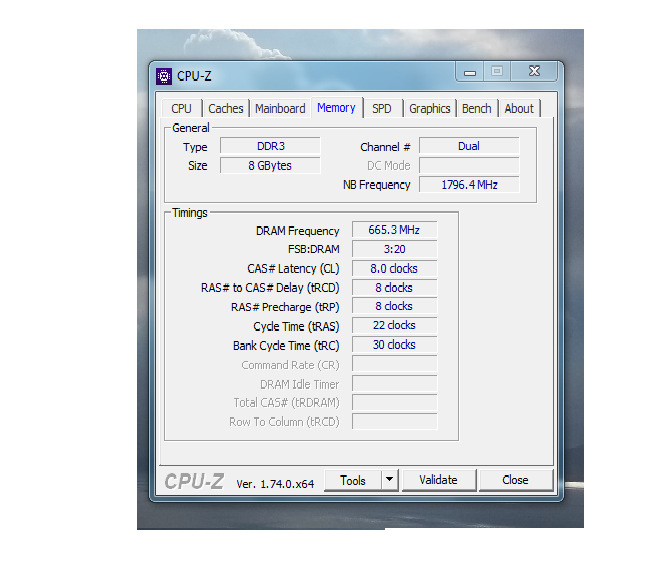Select the Memory tab
The height and width of the screenshot is (588, 652).
point(336,108)
